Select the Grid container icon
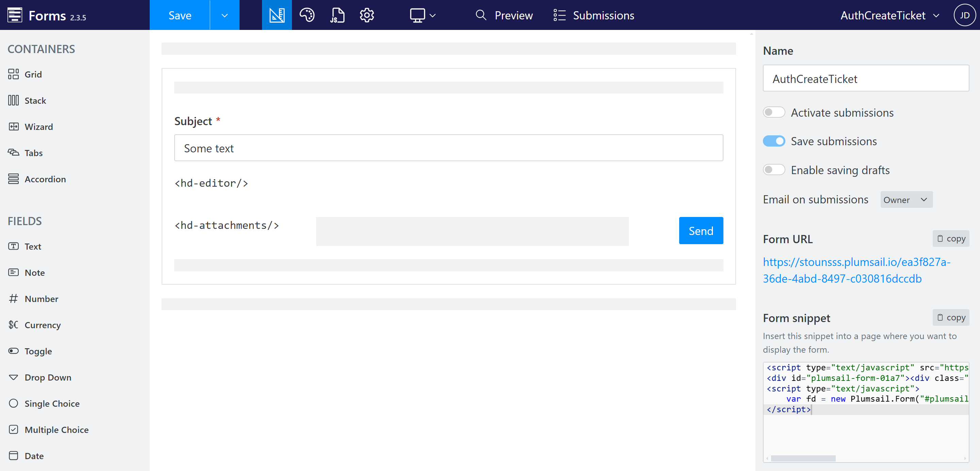The image size is (980, 471). tap(13, 74)
